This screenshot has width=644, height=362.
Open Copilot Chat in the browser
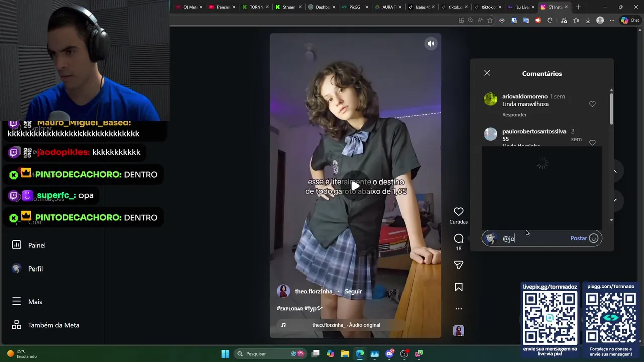click(630, 20)
